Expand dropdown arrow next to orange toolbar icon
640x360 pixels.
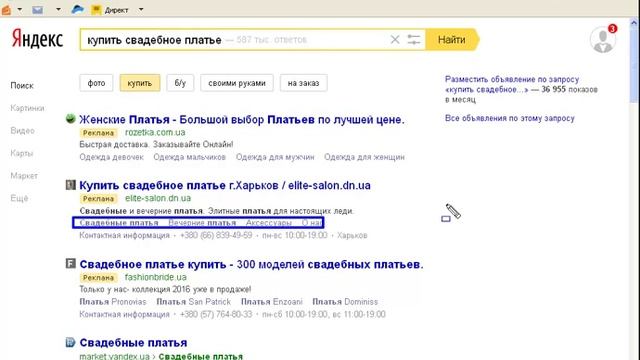[x=20, y=9]
